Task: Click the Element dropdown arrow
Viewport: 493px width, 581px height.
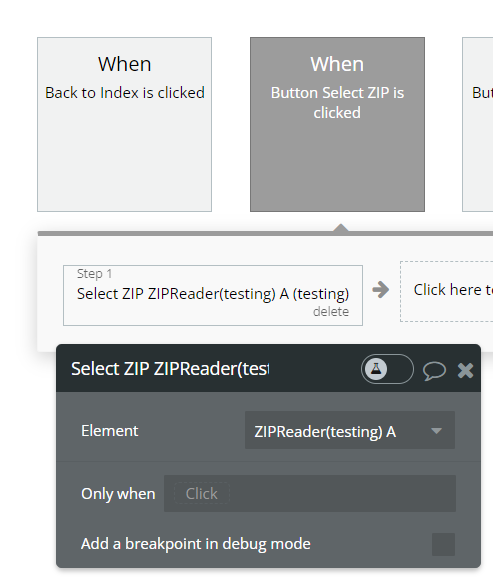Action: [437, 431]
